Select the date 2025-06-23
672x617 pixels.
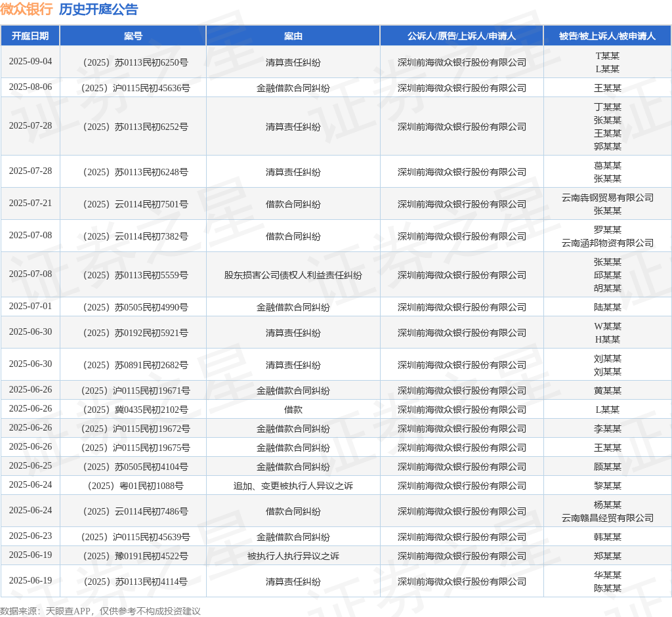pos(30,536)
